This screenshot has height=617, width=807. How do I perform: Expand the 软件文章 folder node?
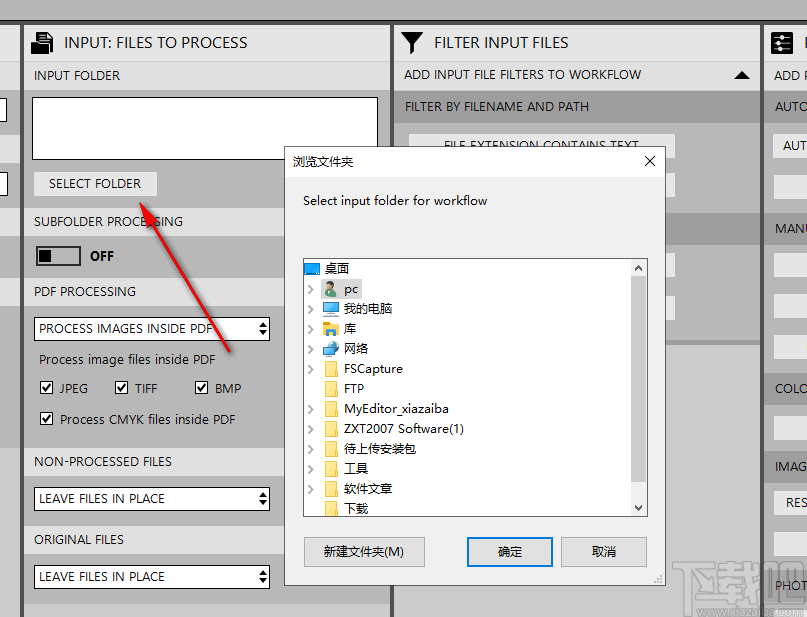tap(310, 489)
